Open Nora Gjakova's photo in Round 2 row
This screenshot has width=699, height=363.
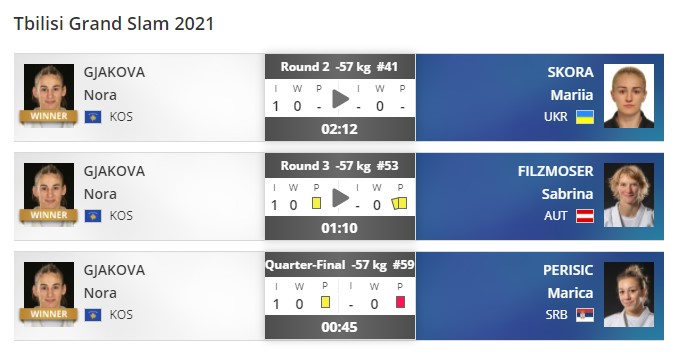[49, 96]
